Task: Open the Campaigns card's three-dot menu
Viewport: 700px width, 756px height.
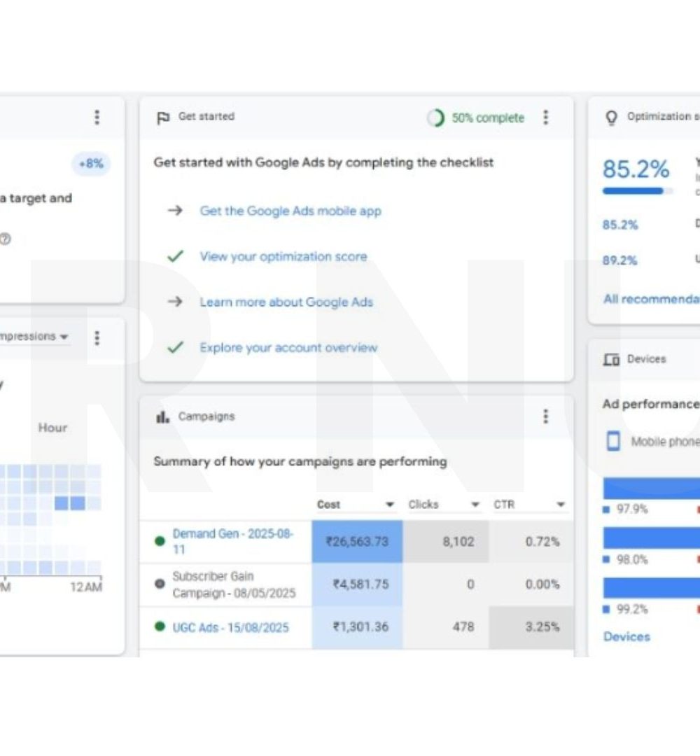Action: pyautogui.click(x=546, y=416)
